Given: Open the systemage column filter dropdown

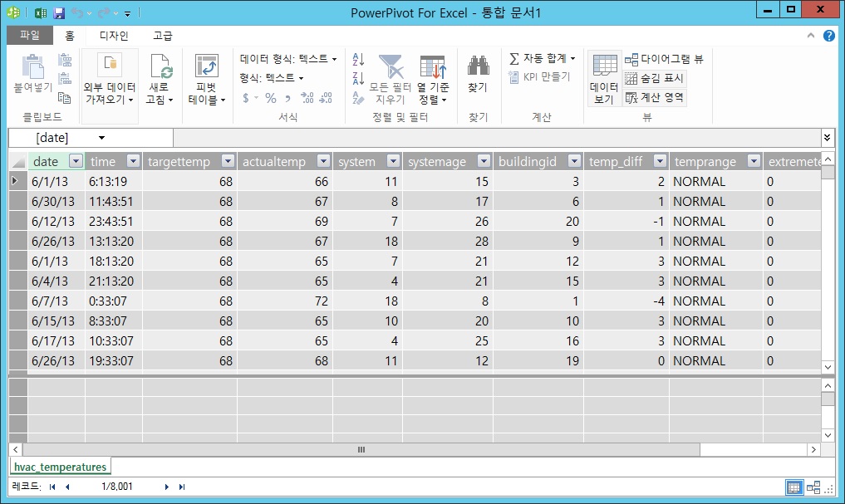Looking at the screenshot, I should (484, 161).
